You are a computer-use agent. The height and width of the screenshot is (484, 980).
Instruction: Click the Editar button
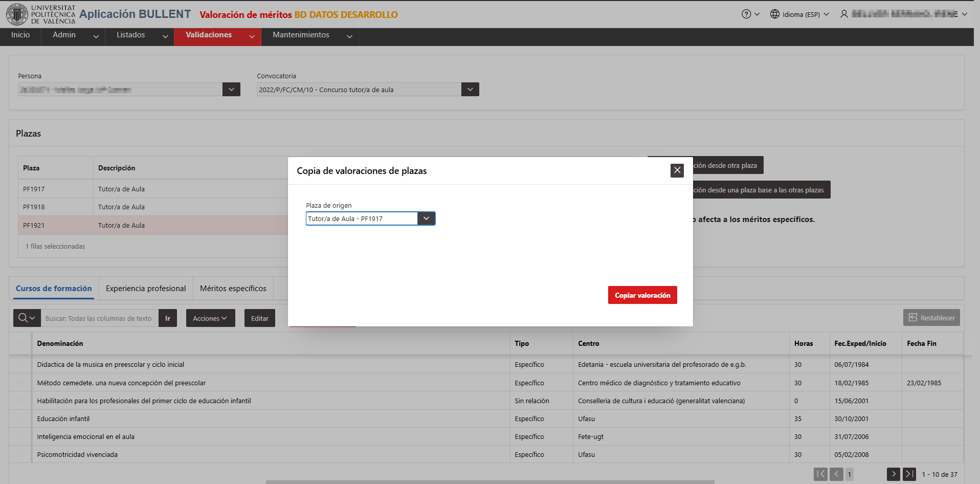260,318
